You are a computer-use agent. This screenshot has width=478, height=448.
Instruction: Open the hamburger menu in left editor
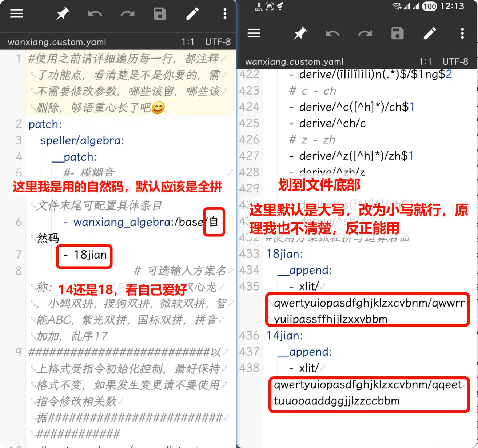click(17, 14)
